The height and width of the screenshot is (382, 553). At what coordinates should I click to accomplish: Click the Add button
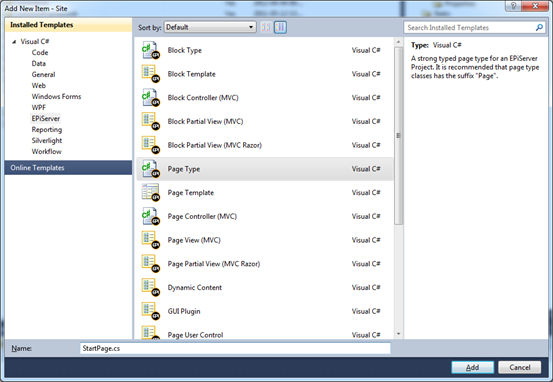472,367
